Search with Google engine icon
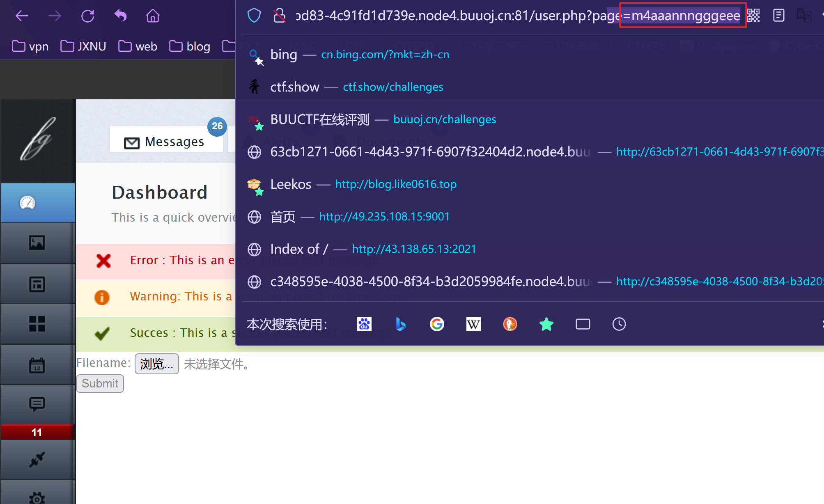Viewport: 824px width, 504px height. (x=437, y=324)
